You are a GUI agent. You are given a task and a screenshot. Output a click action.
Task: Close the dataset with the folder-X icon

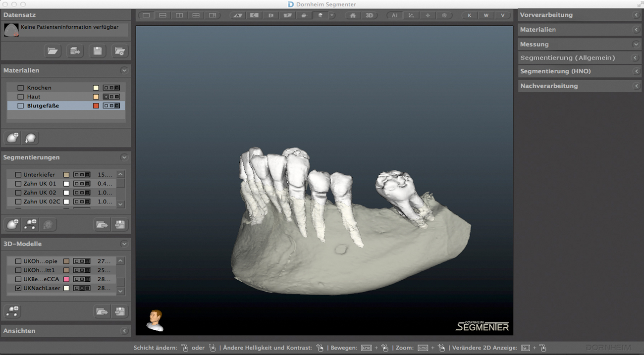119,51
